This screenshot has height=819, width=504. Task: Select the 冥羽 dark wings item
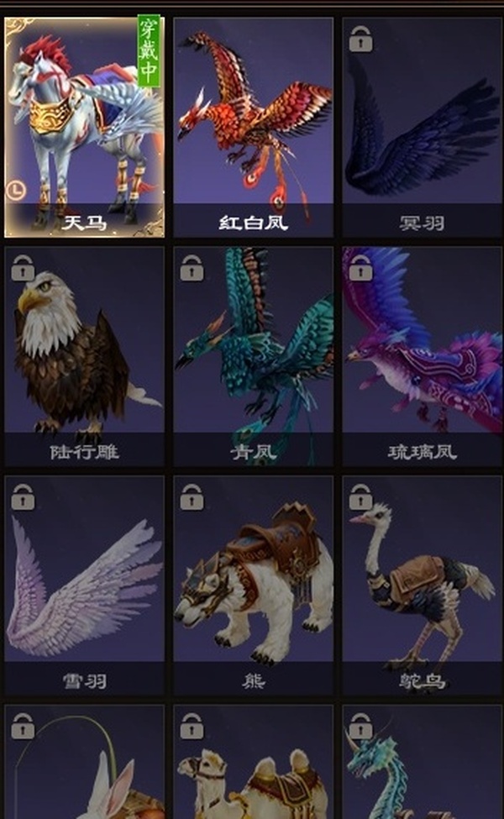(x=422, y=128)
